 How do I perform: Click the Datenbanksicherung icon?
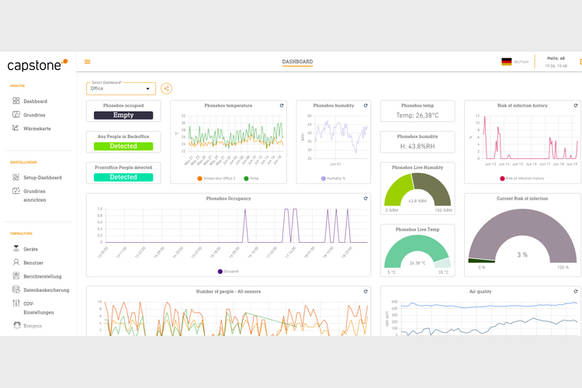[16, 289]
